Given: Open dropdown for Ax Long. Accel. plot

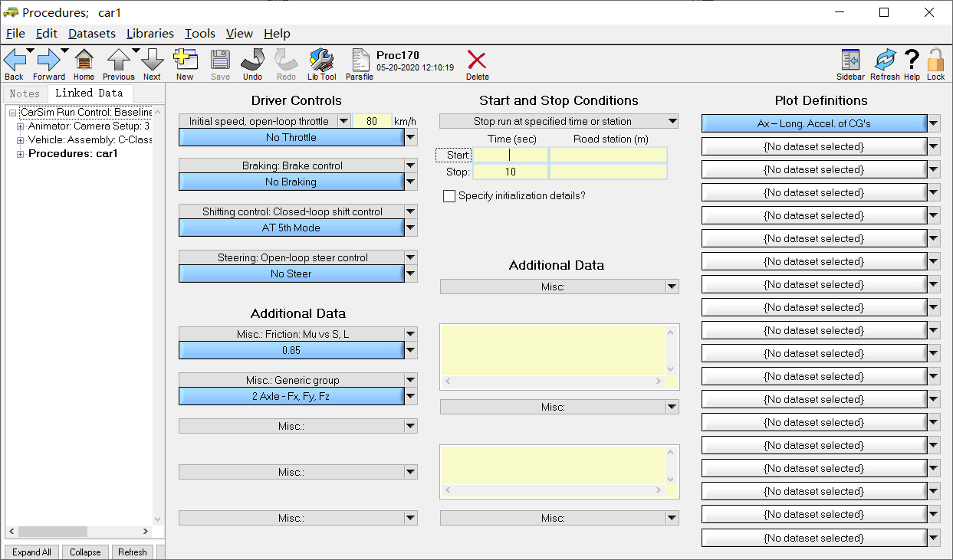Looking at the screenshot, I should 933,124.
